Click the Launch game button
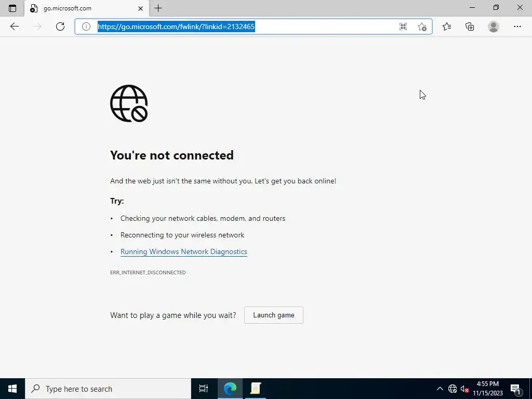This screenshot has width=532, height=399. click(273, 315)
